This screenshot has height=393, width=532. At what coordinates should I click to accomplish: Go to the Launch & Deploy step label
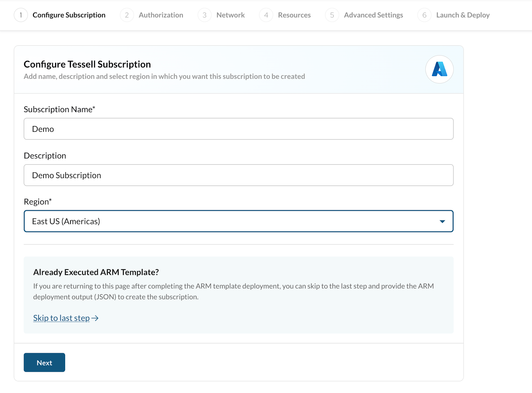(x=463, y=15)
